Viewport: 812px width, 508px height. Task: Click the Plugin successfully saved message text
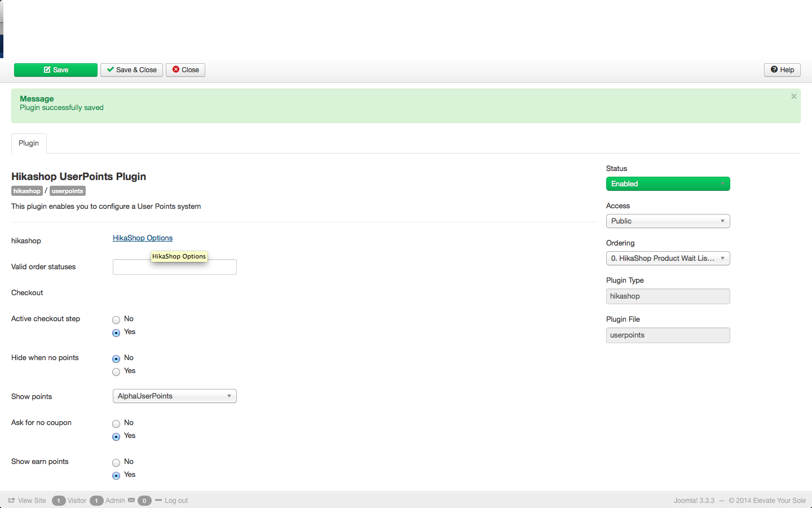(x=61, y=108)
